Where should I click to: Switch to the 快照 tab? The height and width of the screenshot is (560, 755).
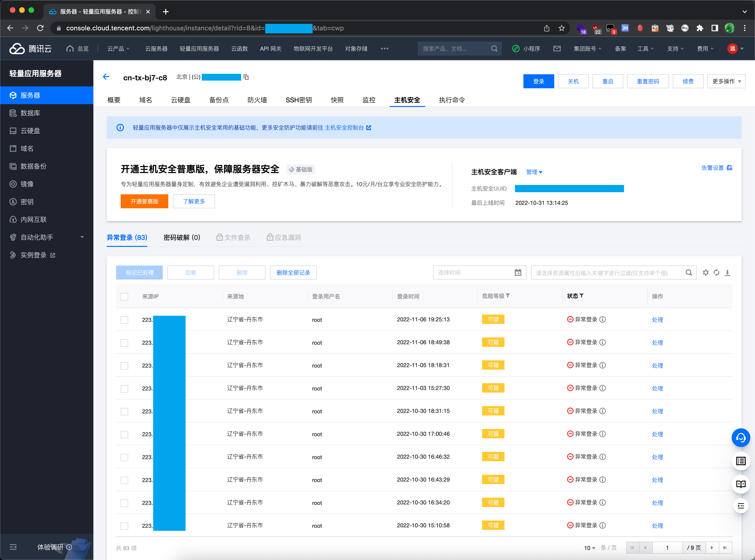pos(337,100)
